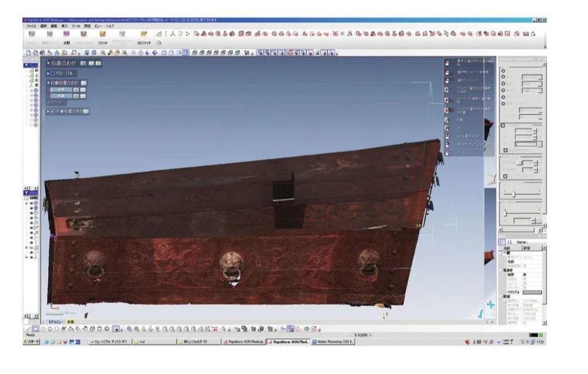Click the new document icon in toolbar
The width and height of the screenshot is (588, 374).
coord(28,52)
